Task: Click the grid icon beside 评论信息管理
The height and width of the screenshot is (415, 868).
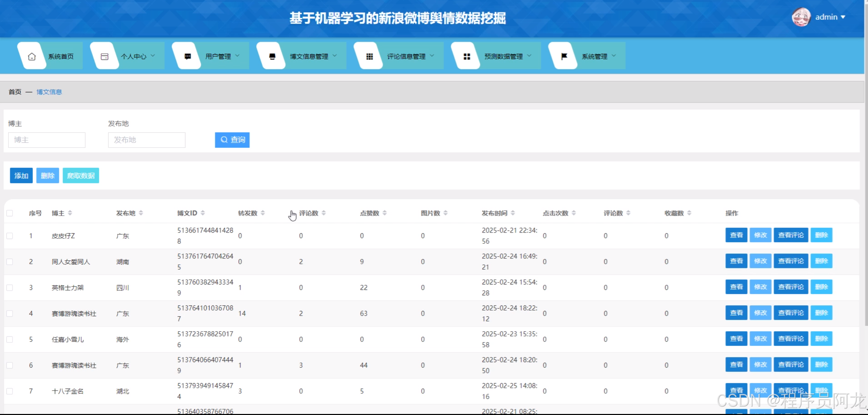Action: point(369,56)
